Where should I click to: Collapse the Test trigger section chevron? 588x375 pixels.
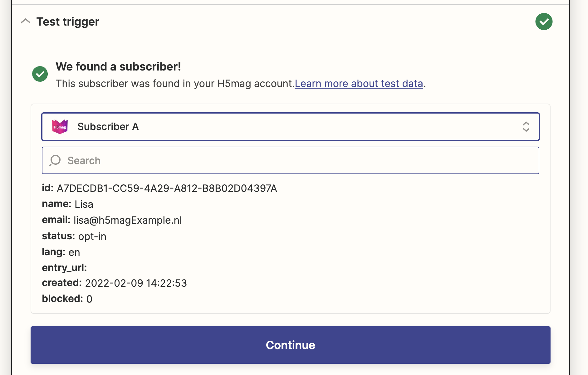point(26,21)
